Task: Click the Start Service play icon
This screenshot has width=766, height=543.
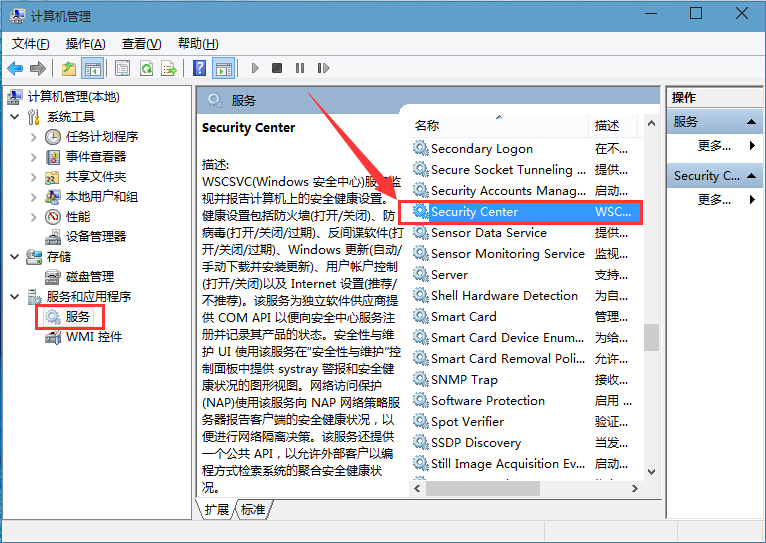Action: click(255, 68)
